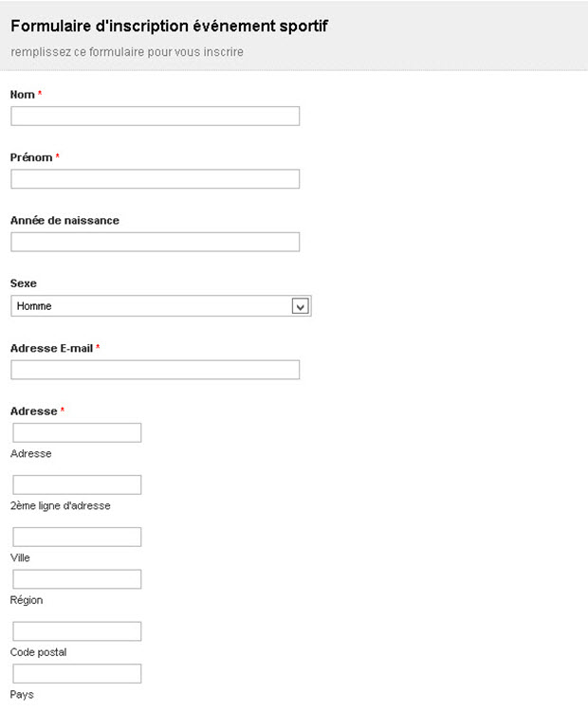Click the Adresse E-mail input field
The width and height of the screenshot is (588, 711).
coord(155,370)
